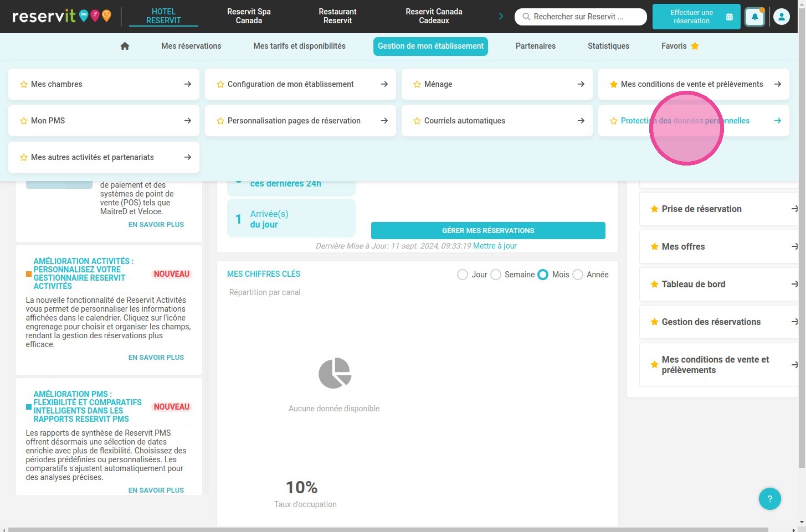Open Mes autres activités et partenariats entry
Image resolution: width=806 pixels, height=532 pixels.
[x=104, y=157]
